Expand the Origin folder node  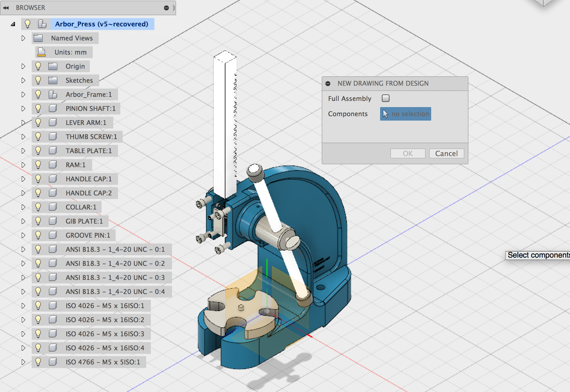point(23,66)
